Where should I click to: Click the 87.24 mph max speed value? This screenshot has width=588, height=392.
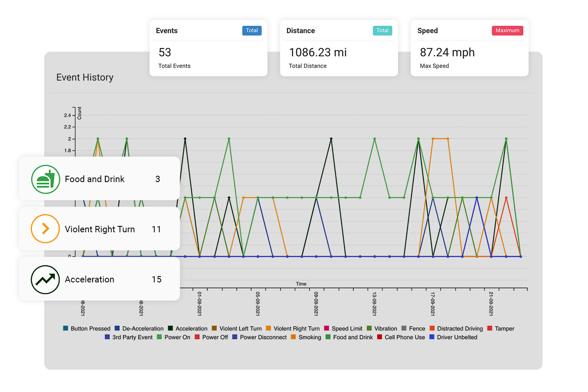pyautogui.click(x=447, y=52)
